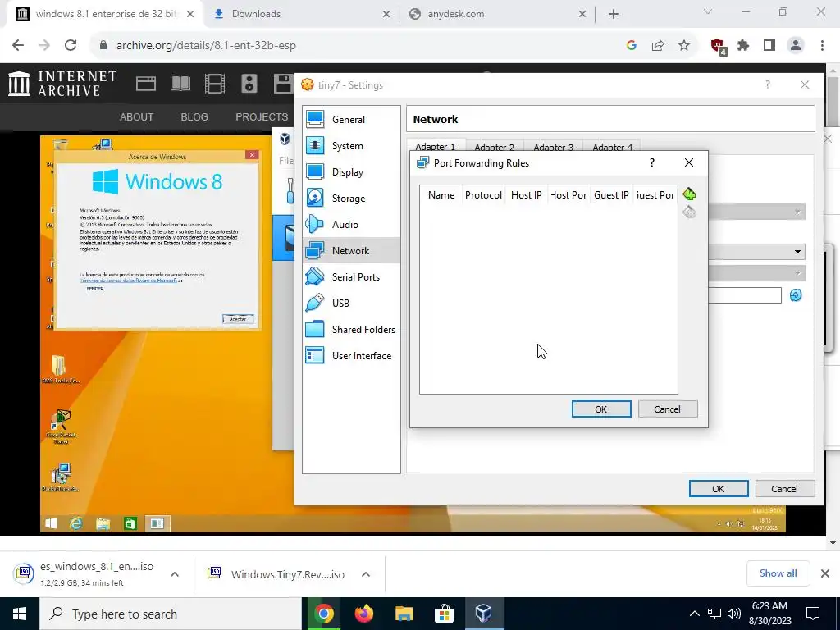Click Cancel in Port Forwarding Rules dialog

pyautogui.click(x=668, y=409)
